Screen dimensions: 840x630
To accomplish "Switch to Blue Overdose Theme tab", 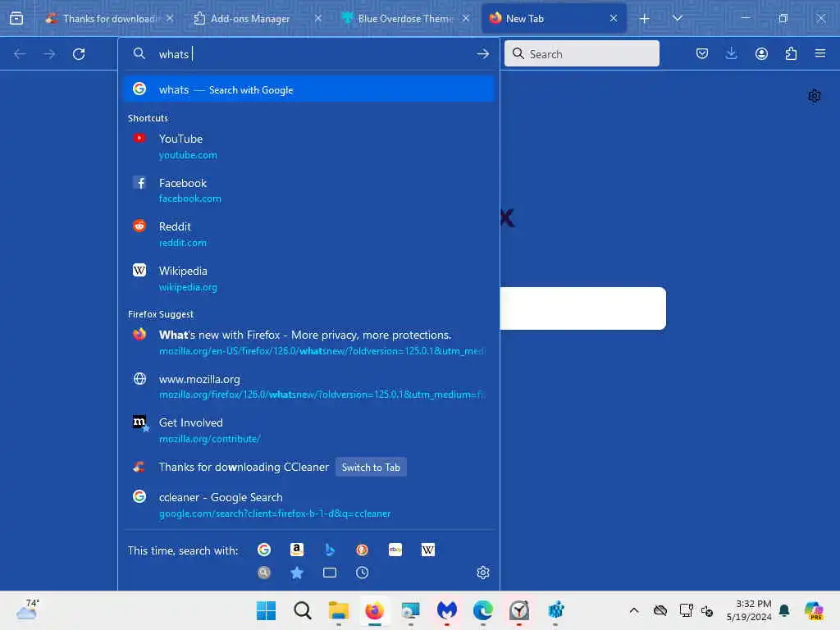I will 405,19.
